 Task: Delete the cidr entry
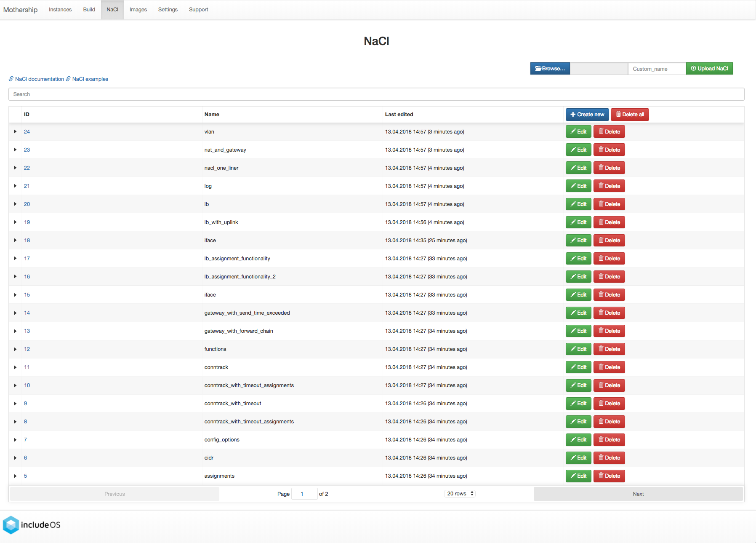point(609,458)
